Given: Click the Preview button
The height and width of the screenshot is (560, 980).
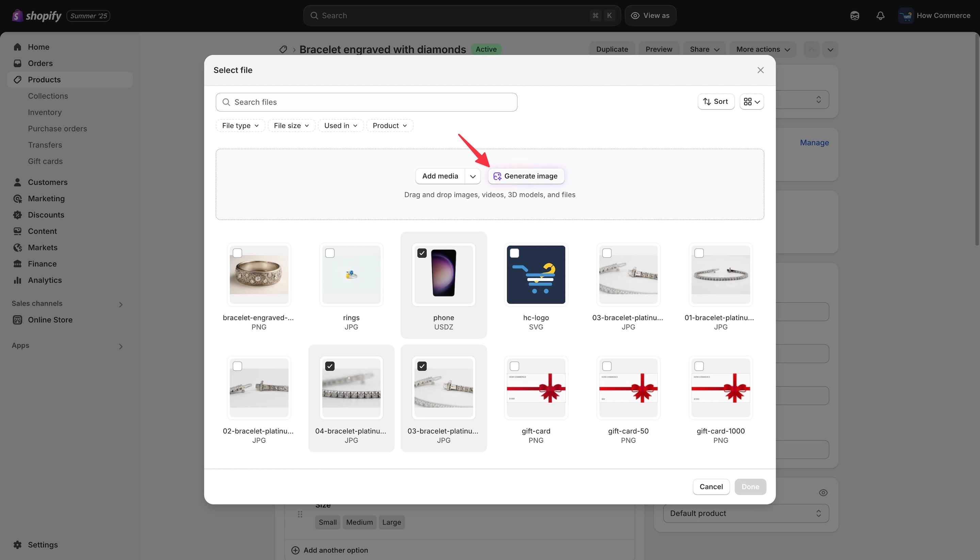Looking at the screenshot, I should click(x=658, y=49).
